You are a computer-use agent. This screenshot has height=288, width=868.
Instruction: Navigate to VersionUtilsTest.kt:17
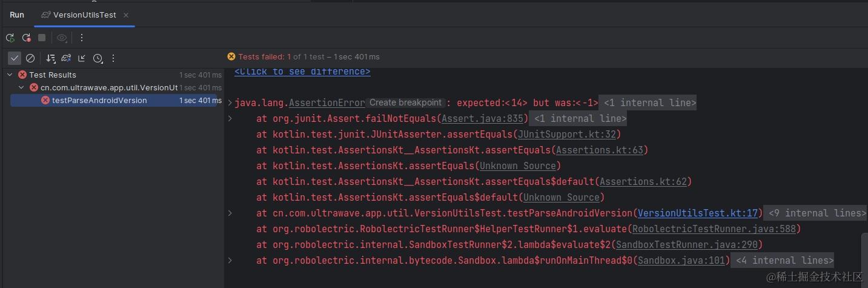[x=698, y=213]
